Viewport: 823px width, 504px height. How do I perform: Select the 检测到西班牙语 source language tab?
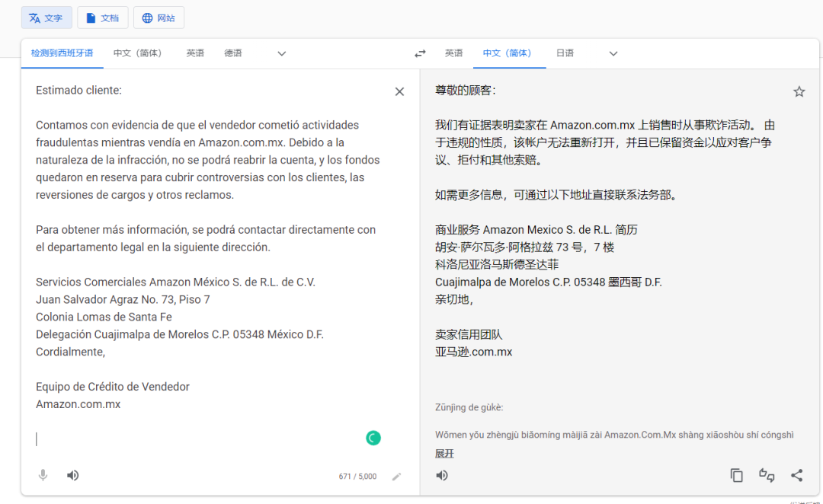[x=62, y=53]
